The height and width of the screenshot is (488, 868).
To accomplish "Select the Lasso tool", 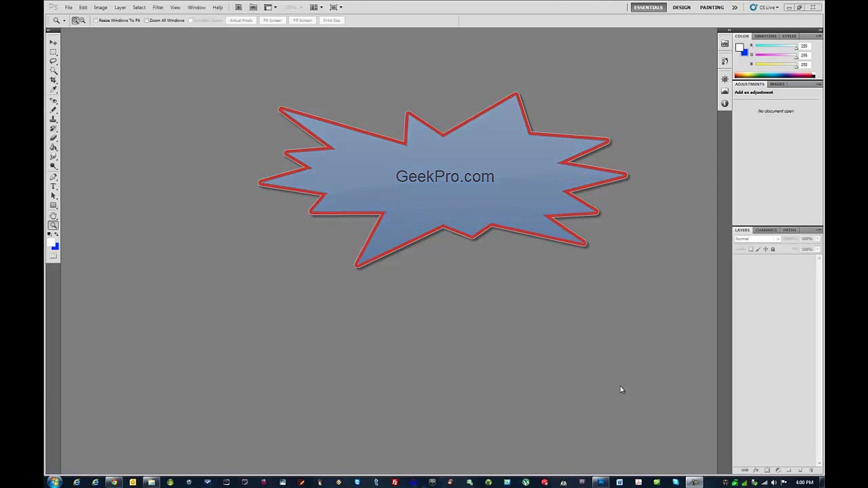I will [x=53, y=61].
